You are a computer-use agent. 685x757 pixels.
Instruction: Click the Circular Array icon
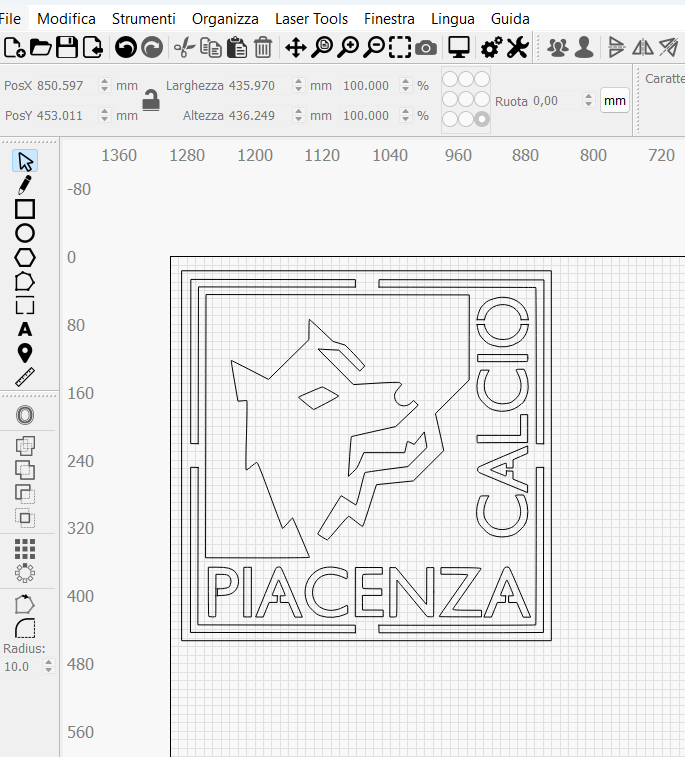coord(25,574)
